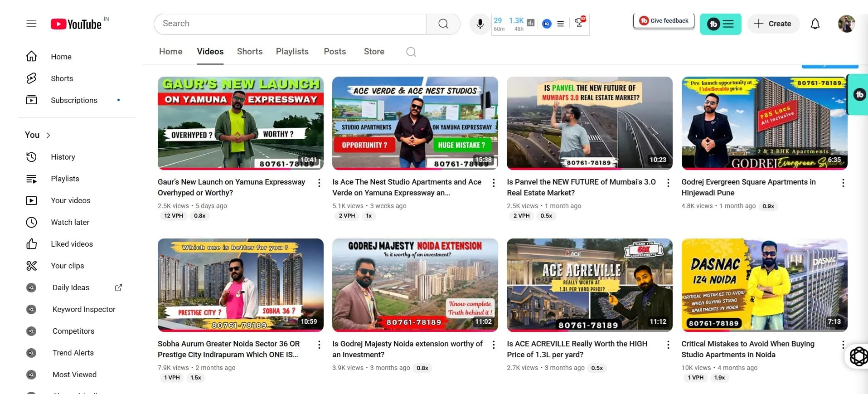This screenshot has height=394, width=868.
Task: Open the user profile avatar
Action: click(846, 24)
